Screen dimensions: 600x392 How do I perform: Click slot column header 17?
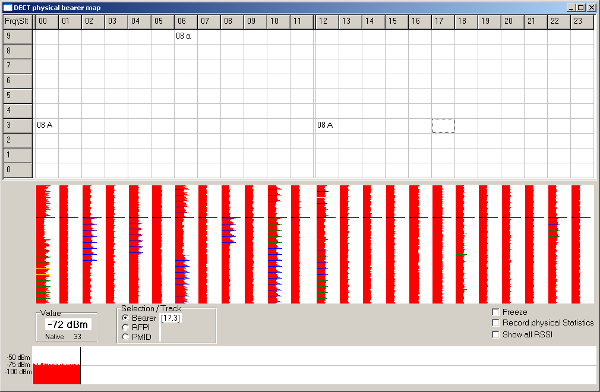443,22
